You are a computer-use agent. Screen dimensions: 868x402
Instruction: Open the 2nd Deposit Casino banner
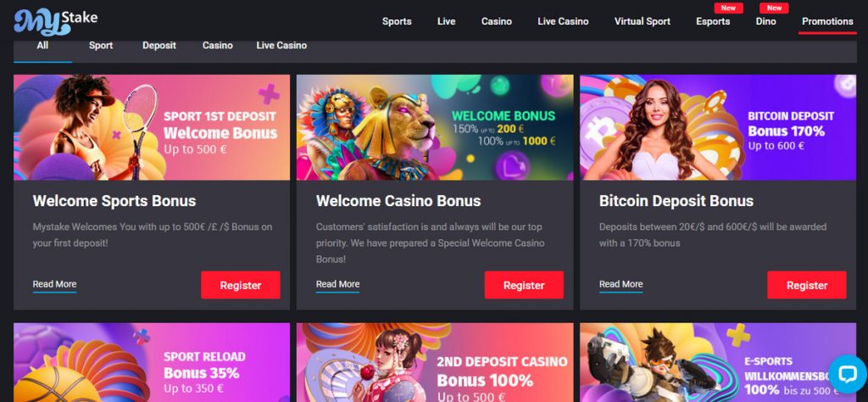pyautogui.click(x=435, y=362)
